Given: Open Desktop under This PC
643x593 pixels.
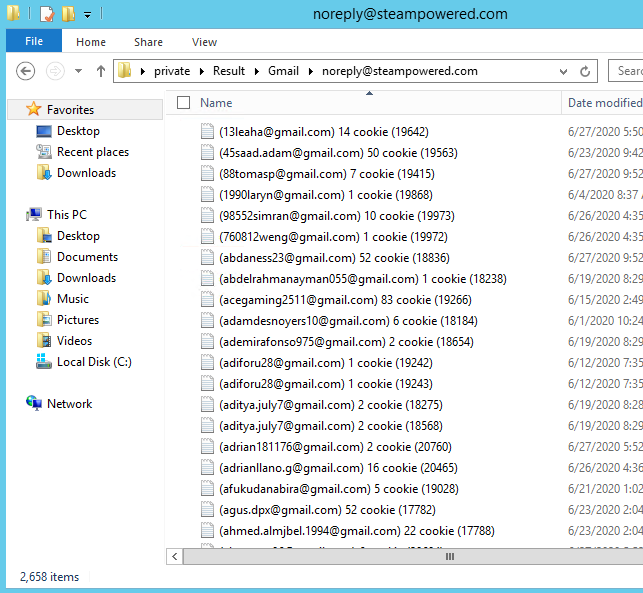Looking at the screenshot, I should coord(78,236).
